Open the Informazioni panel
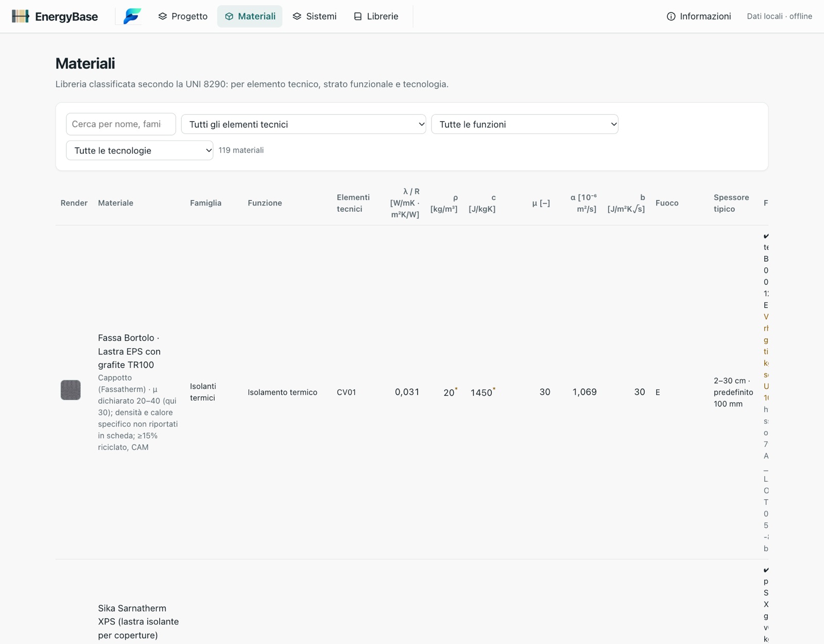Viewport: 824px width, 644px height. pos(699,16)
